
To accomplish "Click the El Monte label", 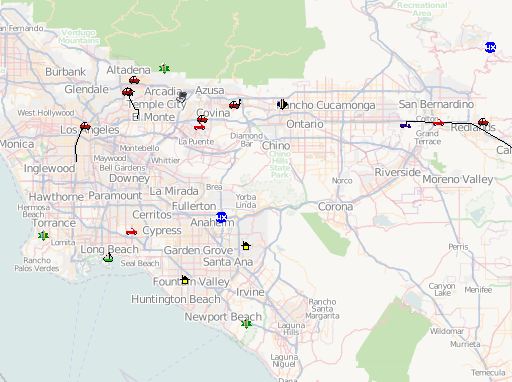I will tap(153, 117).
